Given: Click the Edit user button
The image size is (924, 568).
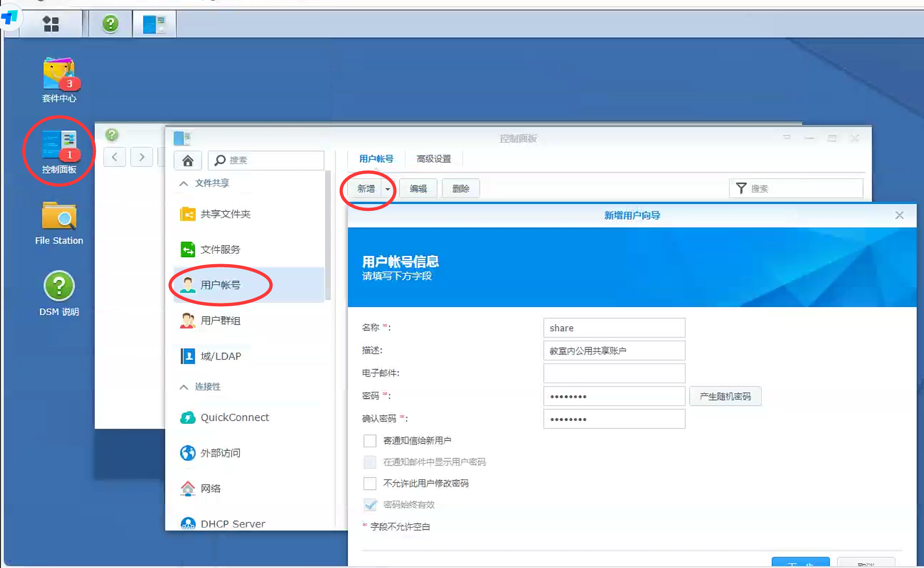Looking at the screenshot, I should pyautogui.click(x=418, y=189).
